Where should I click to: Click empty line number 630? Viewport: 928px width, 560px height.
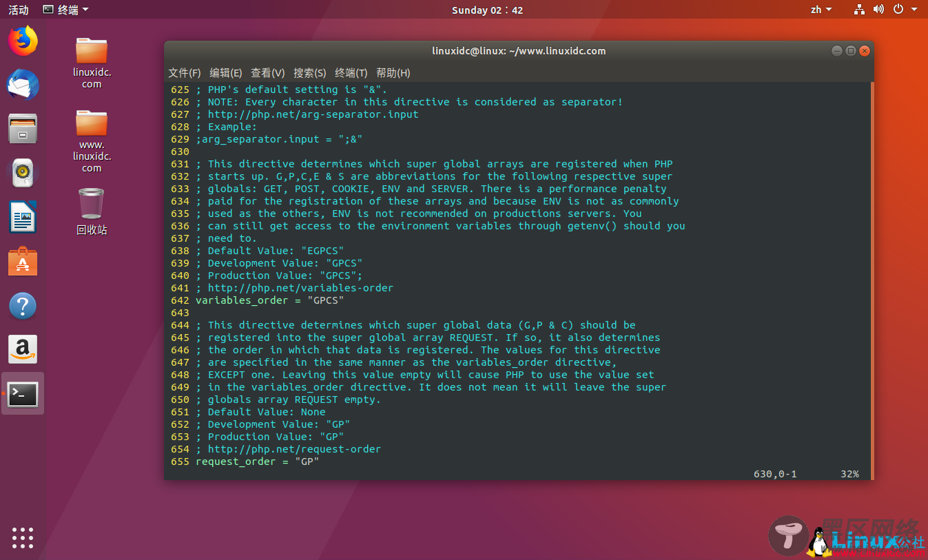pos(180,152)
